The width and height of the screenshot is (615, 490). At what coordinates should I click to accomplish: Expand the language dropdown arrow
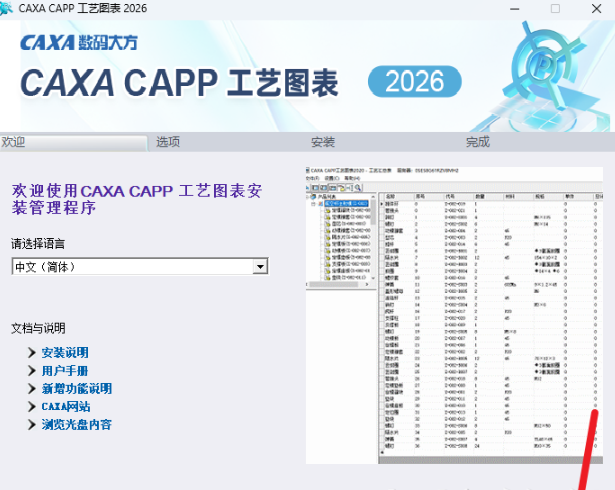(261, 267)
